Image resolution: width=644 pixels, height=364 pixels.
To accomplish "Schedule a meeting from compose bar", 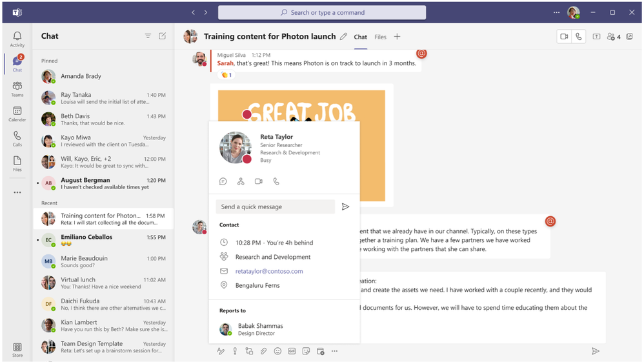I will (320, 351).
